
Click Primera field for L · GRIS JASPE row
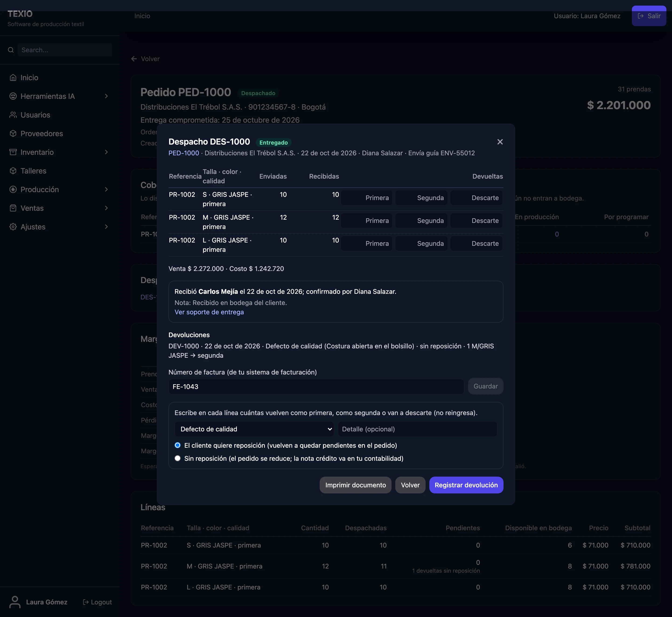[x=367, y=244]
